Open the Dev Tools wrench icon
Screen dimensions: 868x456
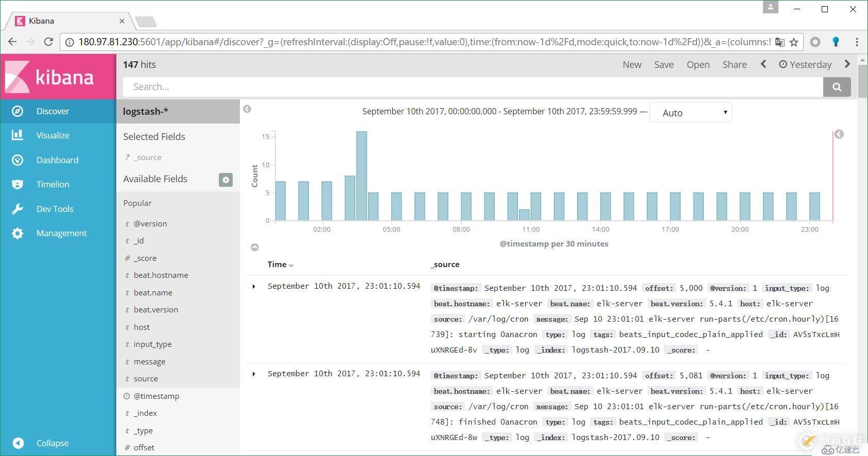[18, 209]
